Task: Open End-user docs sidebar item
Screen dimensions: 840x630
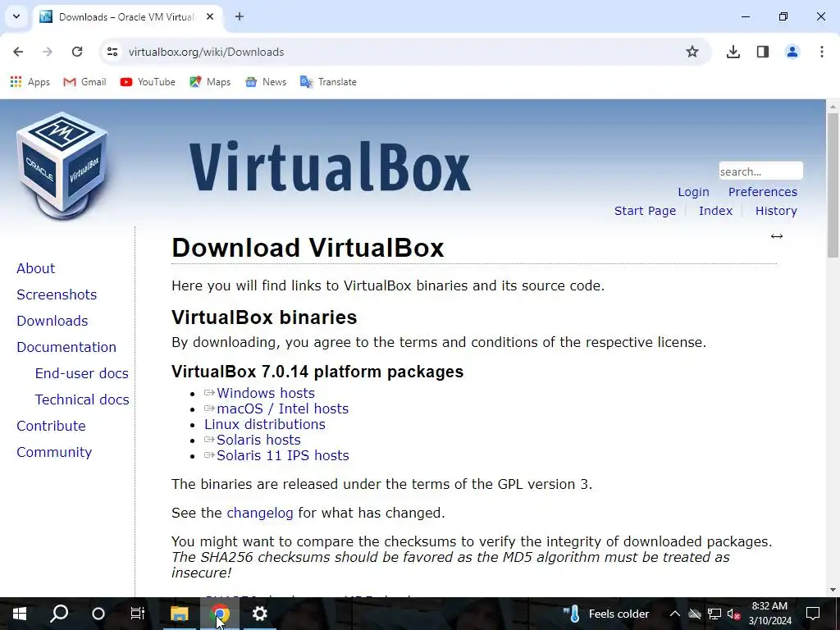Action: (x=82, y=373)
